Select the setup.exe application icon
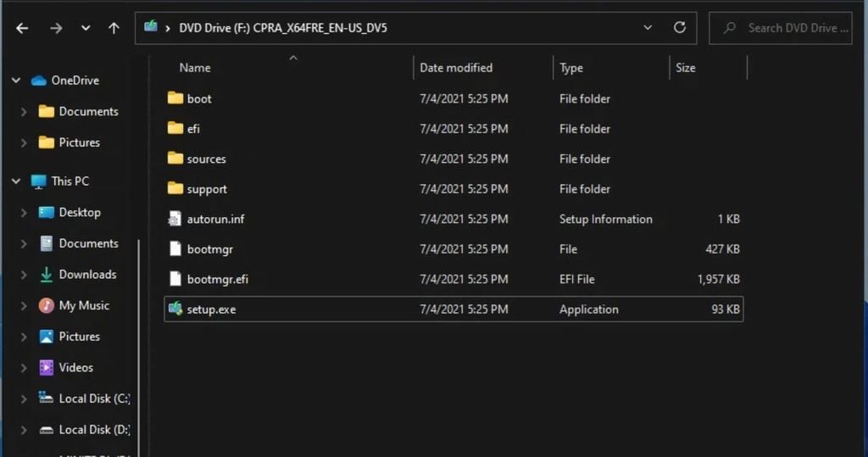Image resolution: width=868 pixels, height=457 pixels. 175,308
